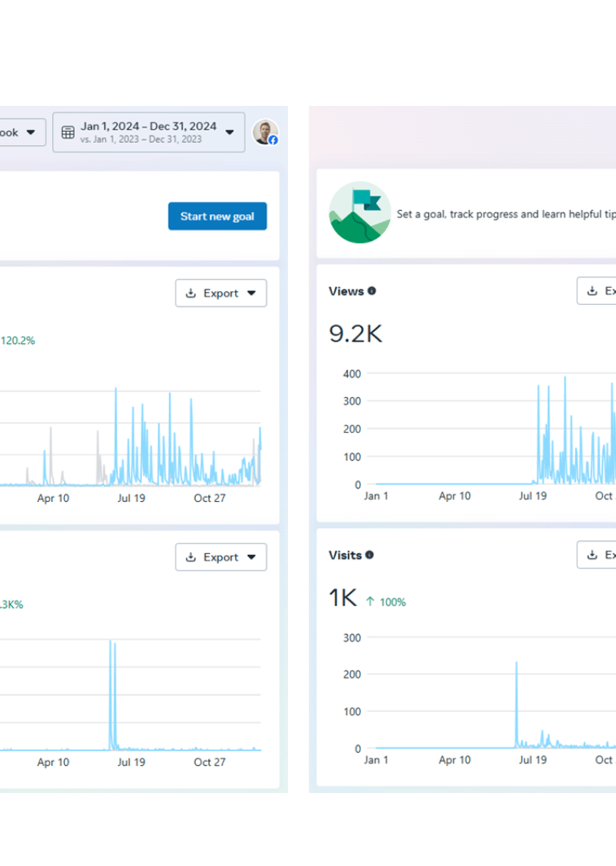Click the 300 axis label on the Visits chart

352,638
